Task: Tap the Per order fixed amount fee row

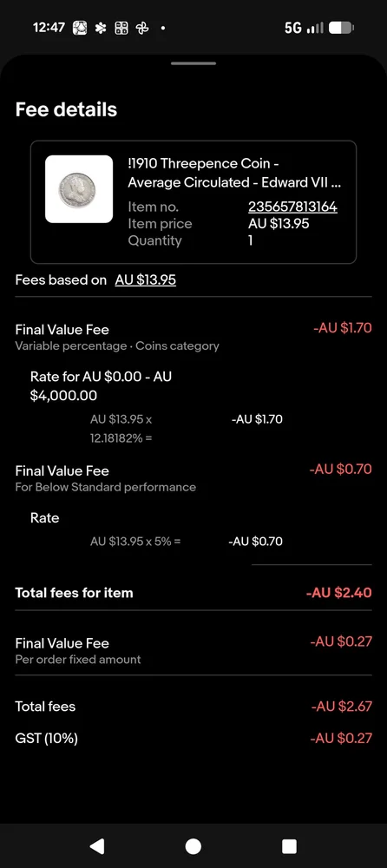Action: pyautogui.click(x=193, y=650)
